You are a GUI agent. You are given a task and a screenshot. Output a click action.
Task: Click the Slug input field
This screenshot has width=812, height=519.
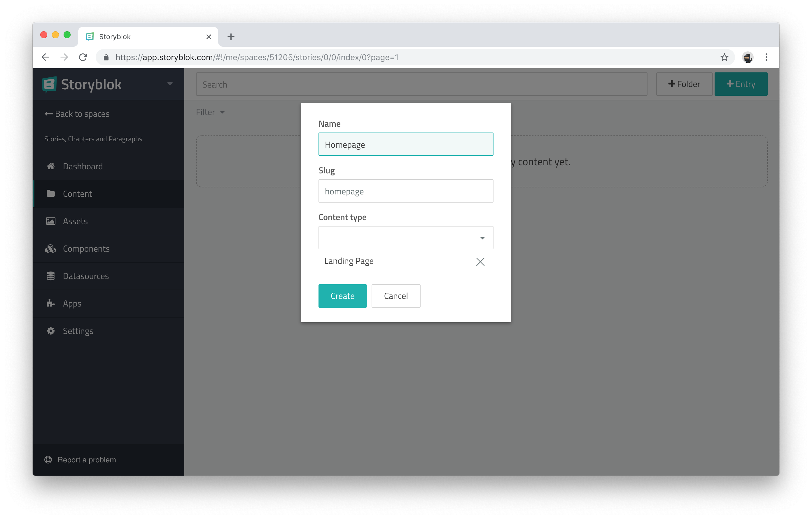(406, 191)
